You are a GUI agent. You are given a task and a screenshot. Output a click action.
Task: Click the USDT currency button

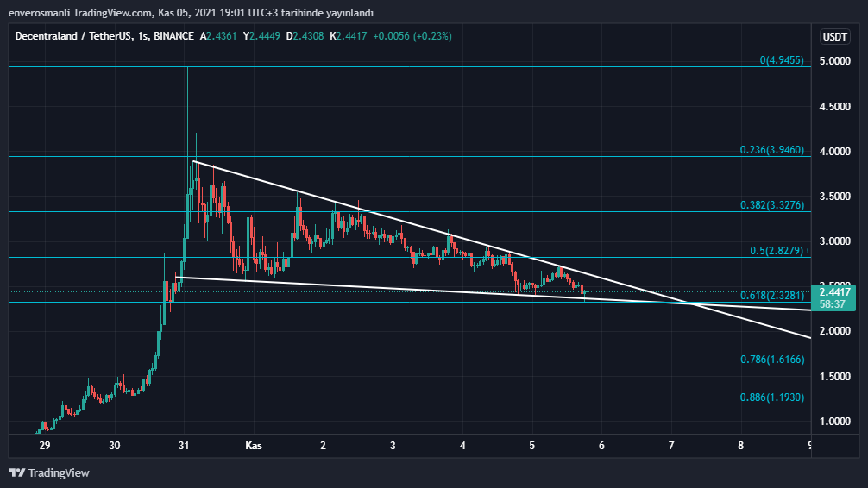tap(835, 36)
